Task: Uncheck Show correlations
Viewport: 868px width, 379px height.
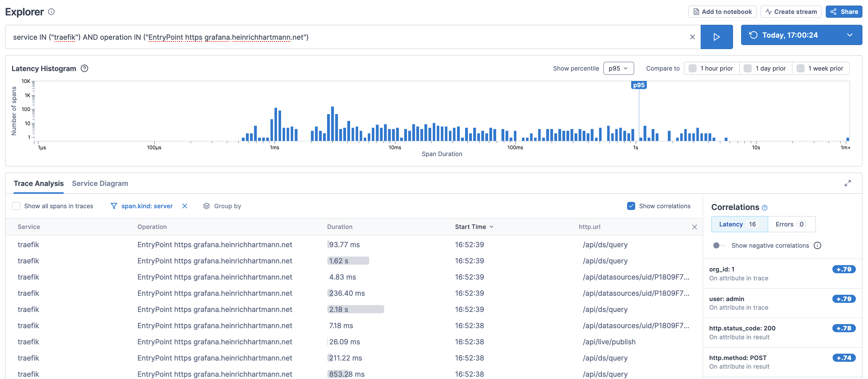Action: click(x=631, y=206)
